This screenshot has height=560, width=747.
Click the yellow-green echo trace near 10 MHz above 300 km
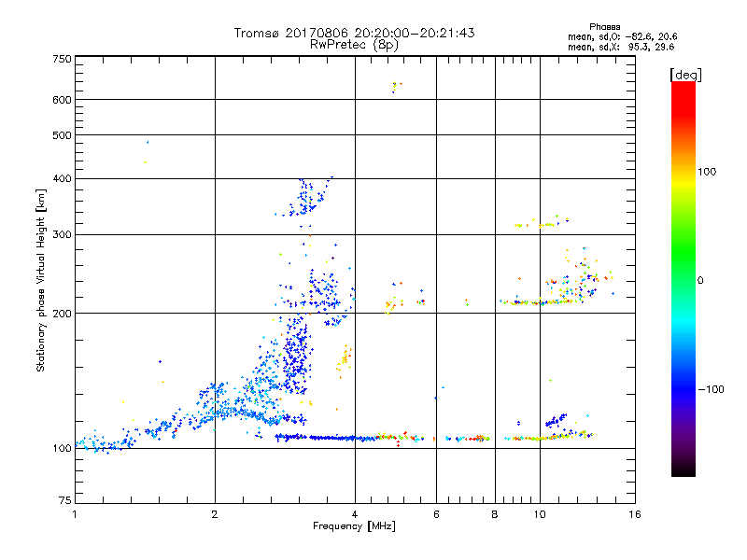542,222
